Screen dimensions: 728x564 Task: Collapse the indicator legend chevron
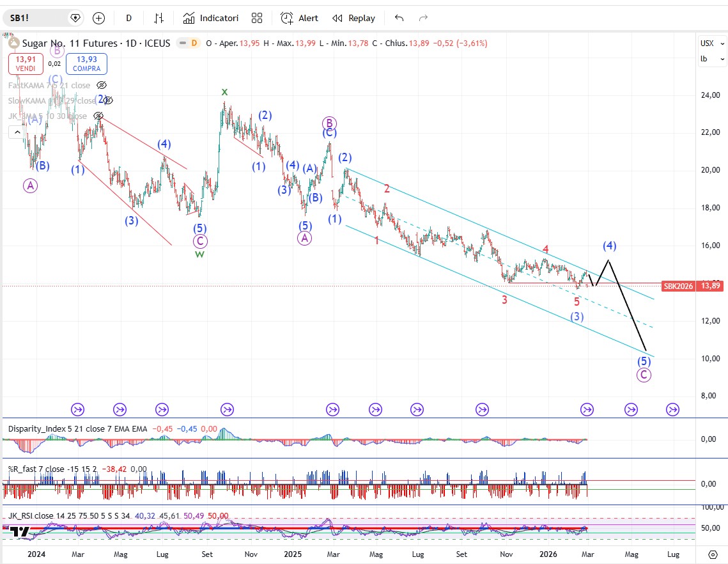click(17, 132)
